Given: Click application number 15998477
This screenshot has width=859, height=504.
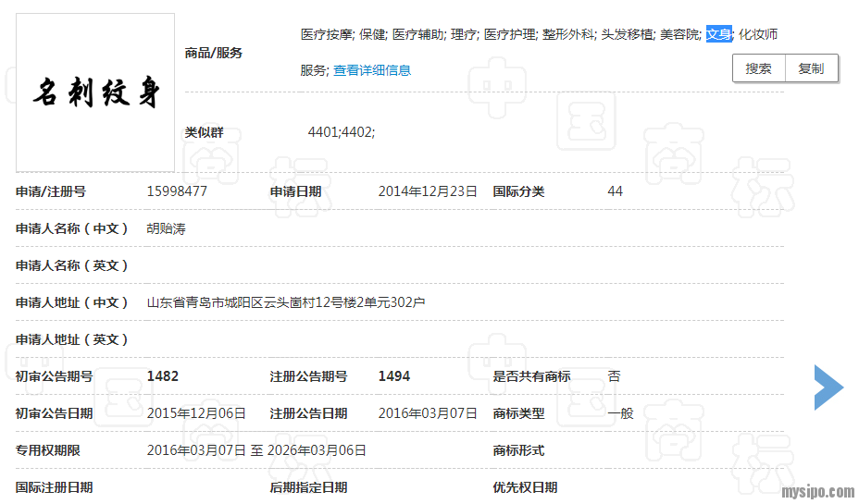Looking at the screenshot, I should [177, 191].
